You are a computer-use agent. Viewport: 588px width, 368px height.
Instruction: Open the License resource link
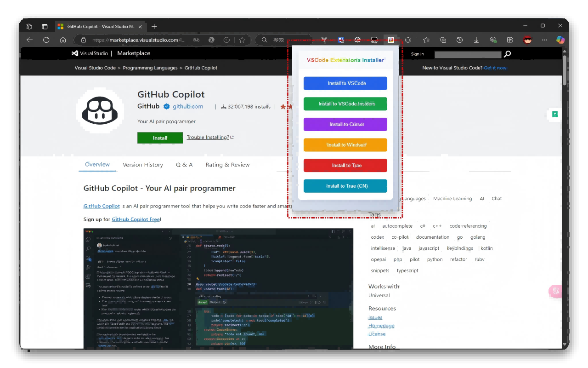point(377,334)
